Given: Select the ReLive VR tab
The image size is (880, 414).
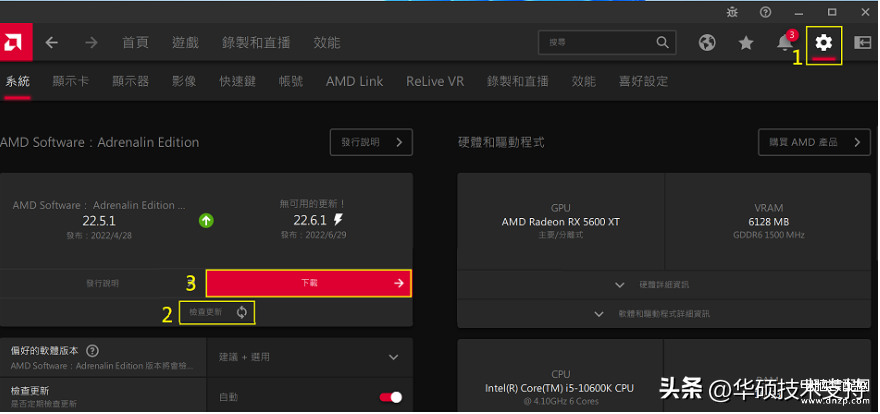Looking at the screenshot, I should point(435,81).
